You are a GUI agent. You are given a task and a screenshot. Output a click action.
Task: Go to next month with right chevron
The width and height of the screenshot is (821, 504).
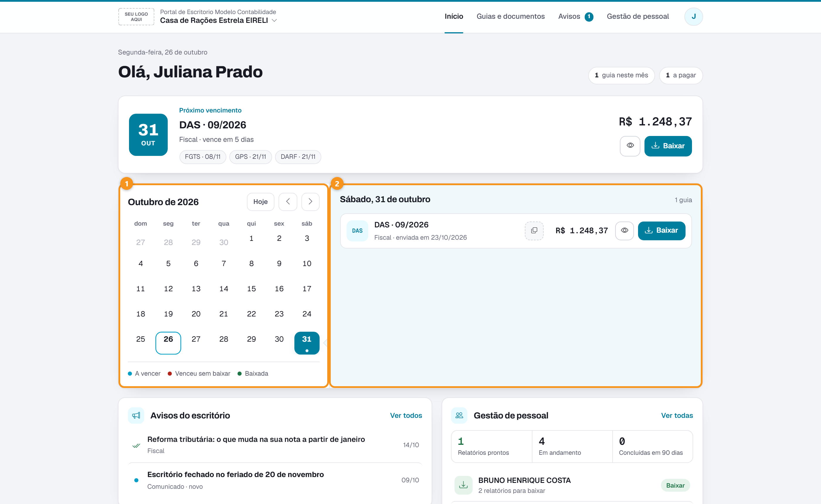coord(310,202)
